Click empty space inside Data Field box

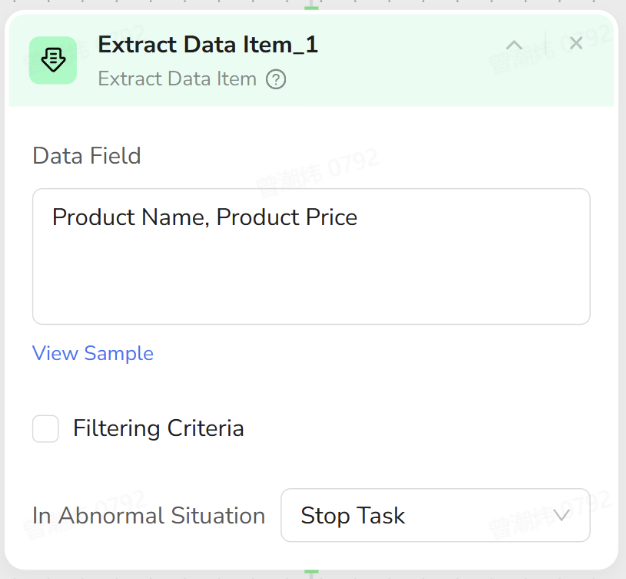[311, 285]
